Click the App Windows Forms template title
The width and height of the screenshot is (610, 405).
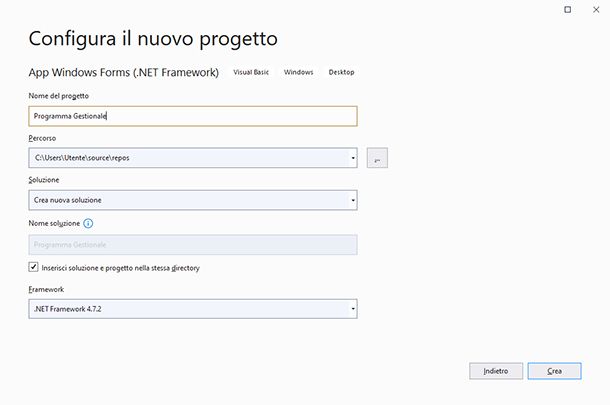click(x=124, y=72)
